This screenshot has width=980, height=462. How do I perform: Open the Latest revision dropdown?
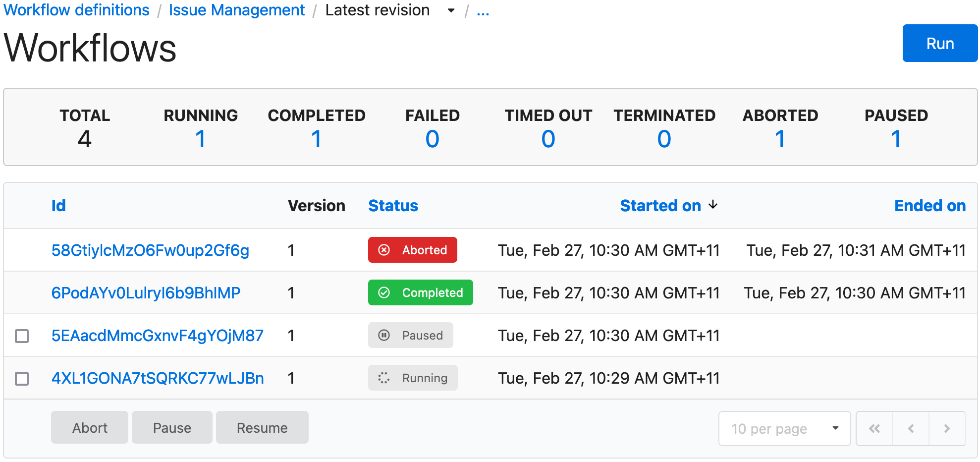pyautogui.click(x=450, y=10)
